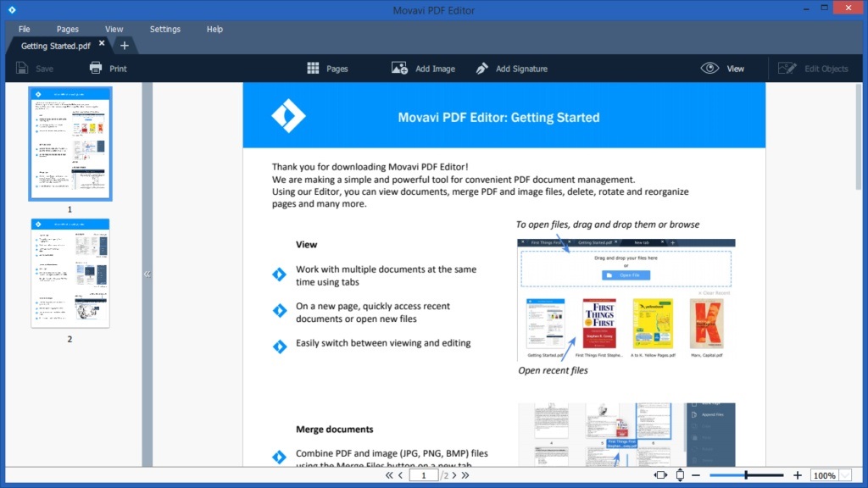868x488 pixels.
Task: Click the 'Add Image' toolbar label
Action: tap(435, 69)
